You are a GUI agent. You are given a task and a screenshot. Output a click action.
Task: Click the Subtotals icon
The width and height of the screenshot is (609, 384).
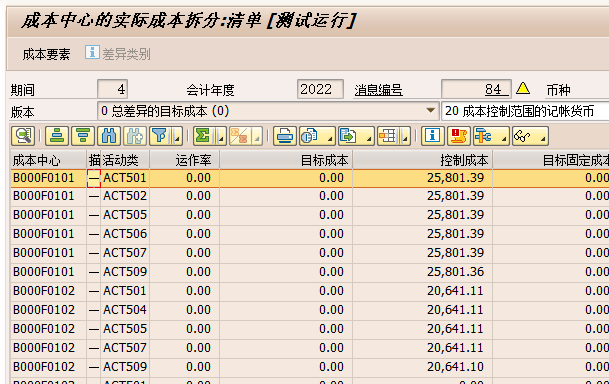[x=240, y=136]
